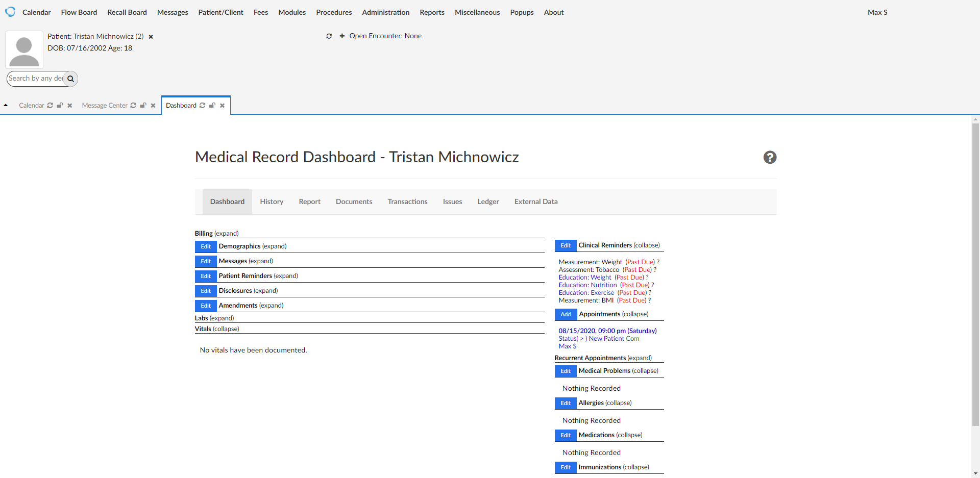
Task: Toggle lock on the Message Center tab
Action: coord(143,106)
